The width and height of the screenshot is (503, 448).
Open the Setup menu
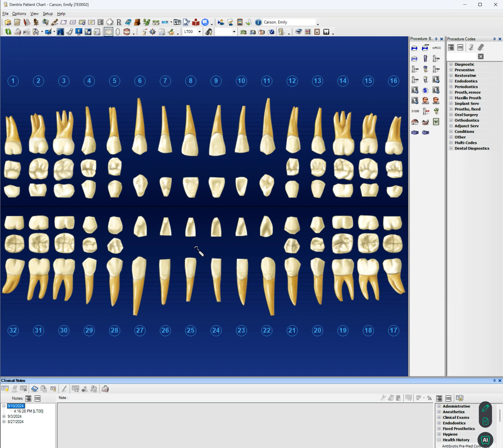coord(47,14)
